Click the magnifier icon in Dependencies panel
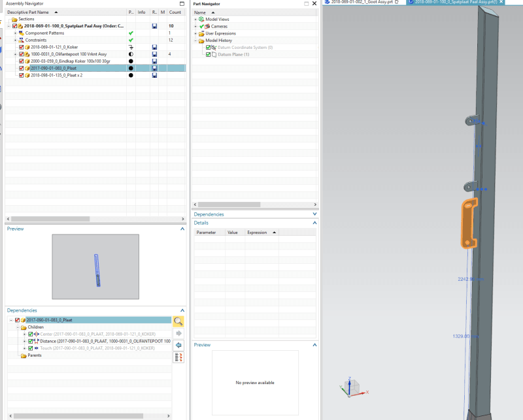The height and width of the screenshot is (420, 523). point(178,321)
